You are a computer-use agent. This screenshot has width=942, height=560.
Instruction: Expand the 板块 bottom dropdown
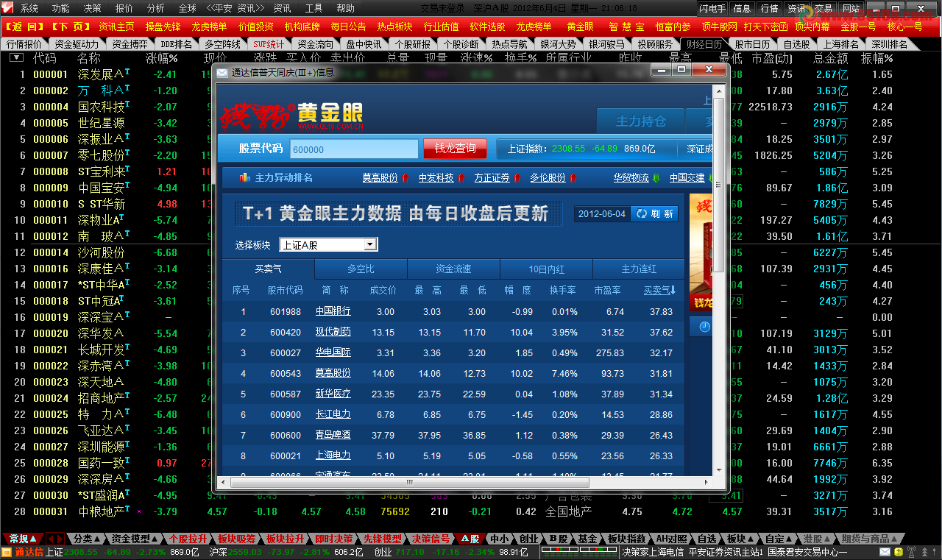pyautogui.click(x=750, y=539)
